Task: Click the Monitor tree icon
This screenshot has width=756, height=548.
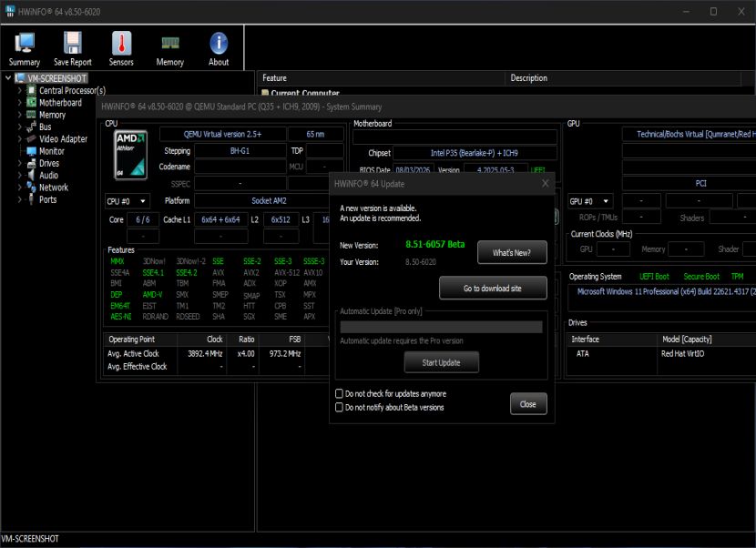Action: (32, 151)
